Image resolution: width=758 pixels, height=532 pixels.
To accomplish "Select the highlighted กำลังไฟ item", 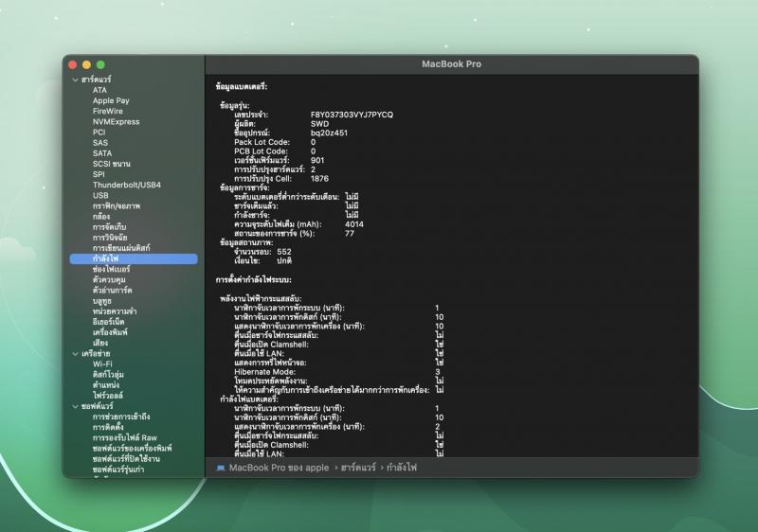I will click(x=134, y=258).
